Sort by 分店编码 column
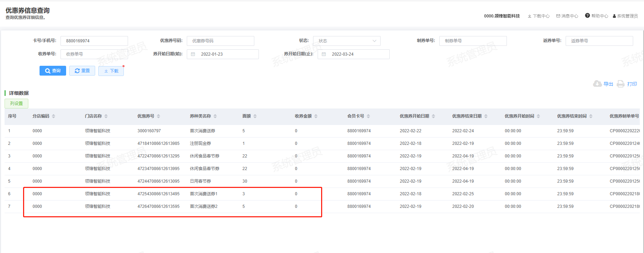This screenshot has width=644, height=253. [54, 116]
